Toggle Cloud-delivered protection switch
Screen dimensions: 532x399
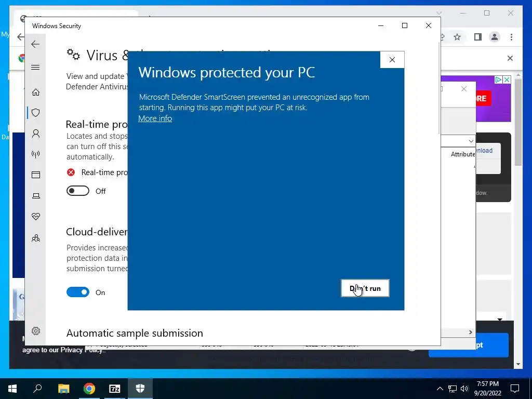78,292
